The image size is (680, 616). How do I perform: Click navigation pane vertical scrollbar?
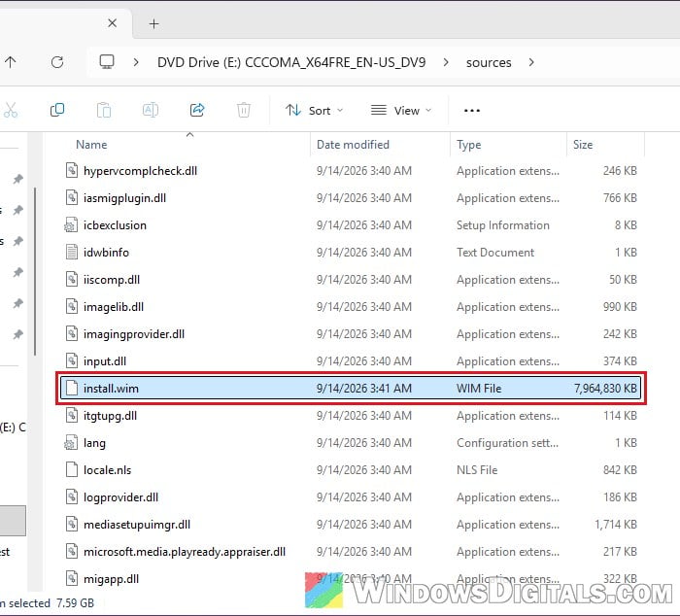(35, 271)
